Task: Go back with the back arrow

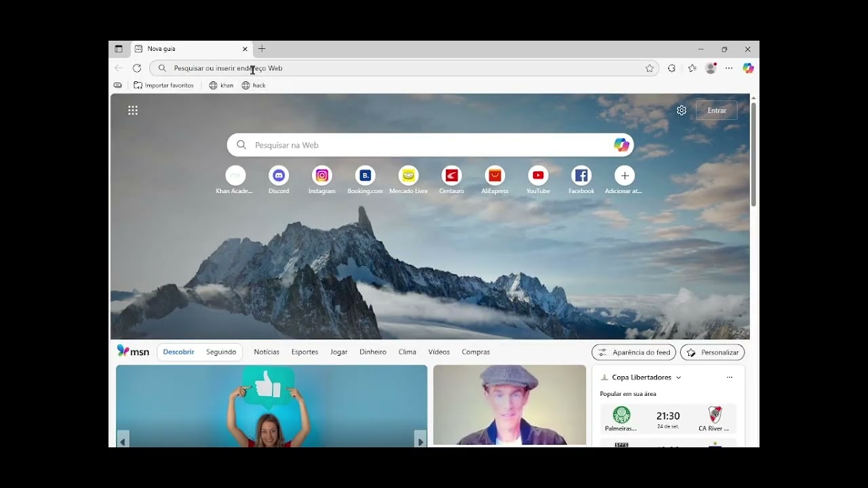Action: [x=119, y=68]
